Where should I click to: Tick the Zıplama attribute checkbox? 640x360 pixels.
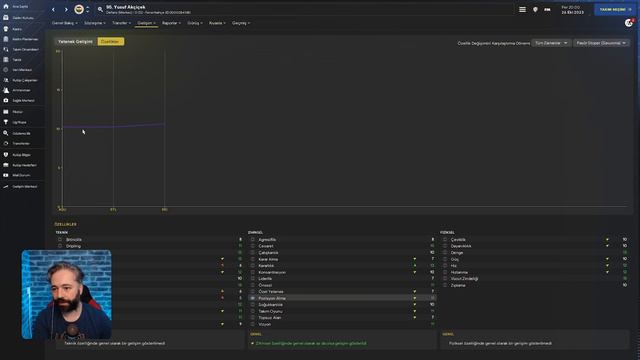[x=445, y=285]
